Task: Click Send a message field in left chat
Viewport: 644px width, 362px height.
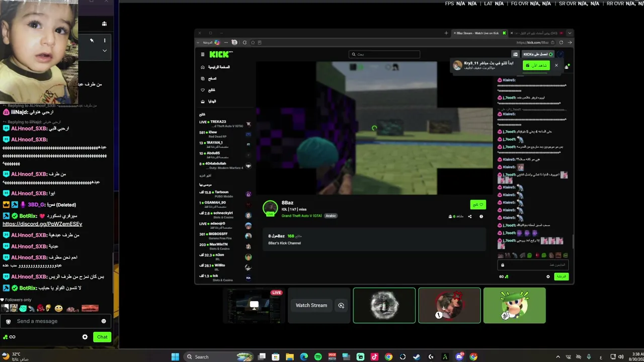Action: tap(56, 321)
